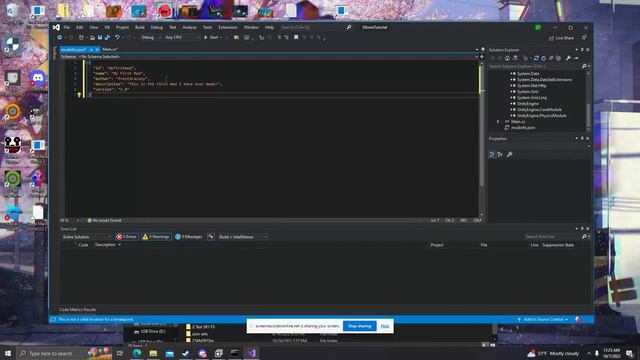Screen dimensions: 640x360
Task: Open the Edit menu
Action: tap(80, 27)
